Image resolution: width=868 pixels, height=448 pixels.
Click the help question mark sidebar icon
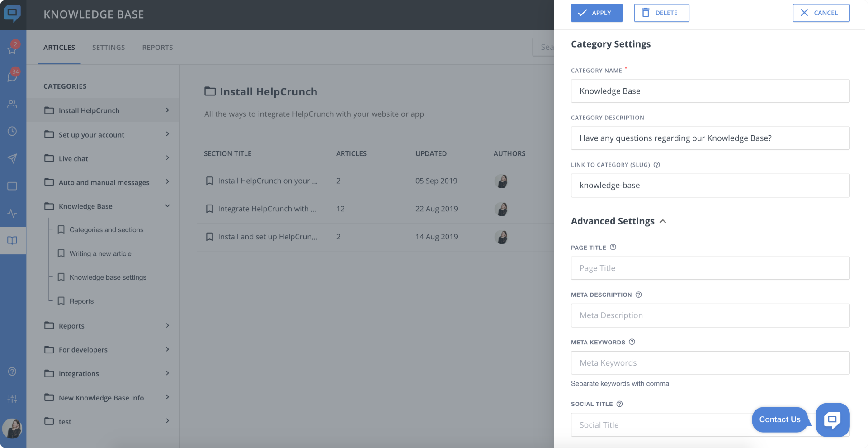(x=12, y=372)
